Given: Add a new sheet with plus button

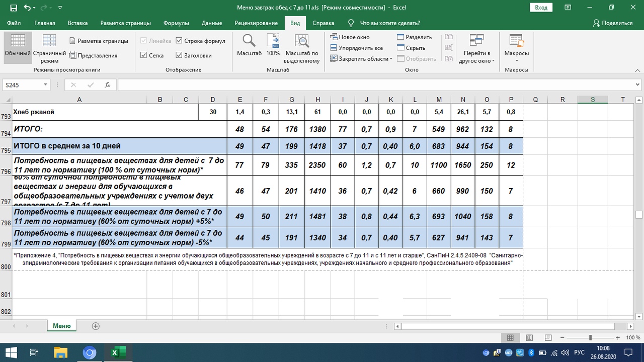Looking at the screenshot, I should 96,326.
